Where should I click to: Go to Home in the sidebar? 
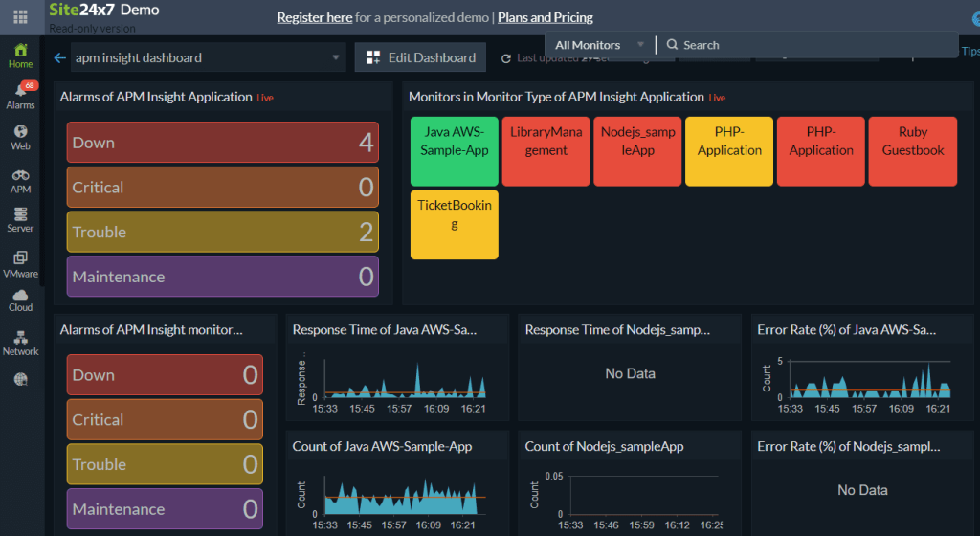(20, 56)
